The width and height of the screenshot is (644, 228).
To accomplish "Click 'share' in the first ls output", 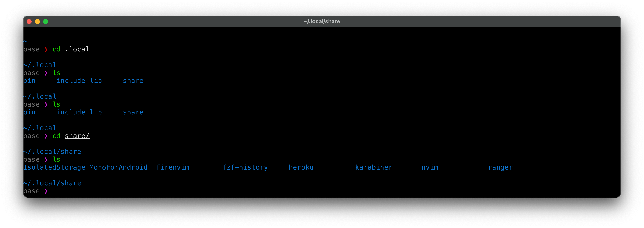I will 133,81.
